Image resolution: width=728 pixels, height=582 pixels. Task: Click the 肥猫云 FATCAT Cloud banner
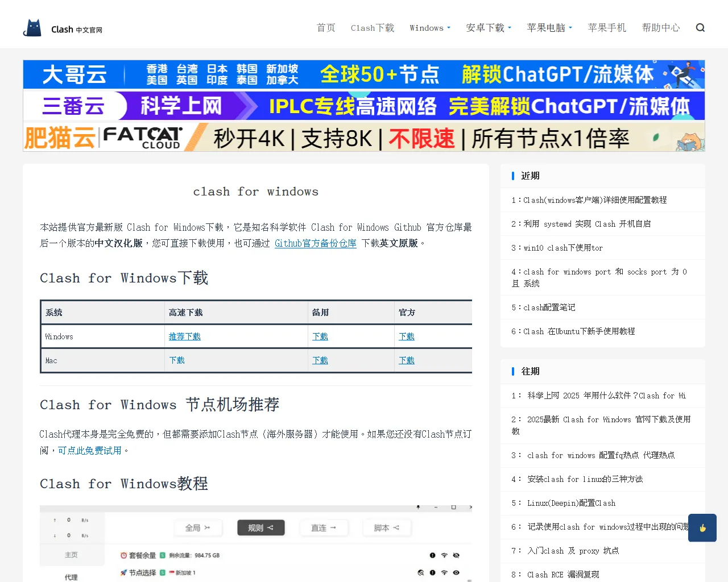[364, 137]
